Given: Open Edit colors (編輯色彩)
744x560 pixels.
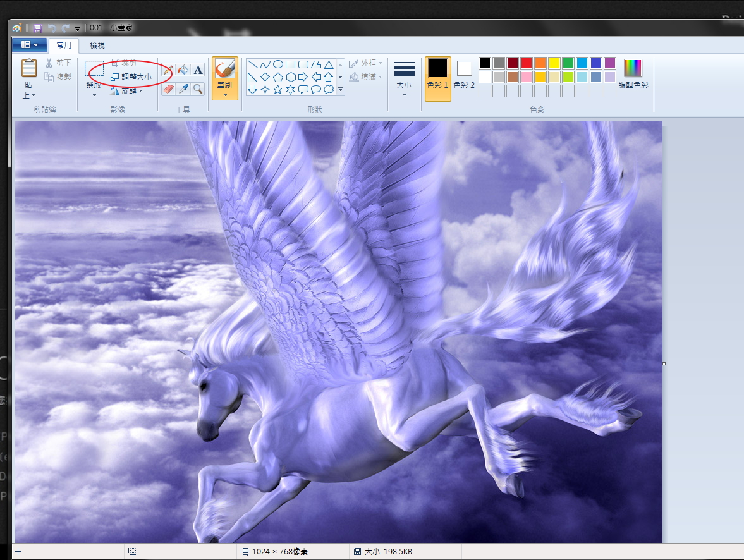Looking at the screenshot, I should tap(633, 74).
